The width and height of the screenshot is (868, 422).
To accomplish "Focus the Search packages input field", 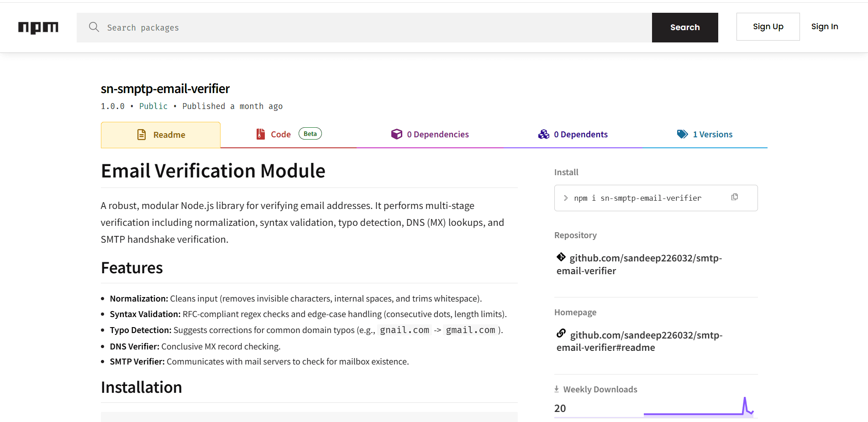I will [x=364, y=27].
